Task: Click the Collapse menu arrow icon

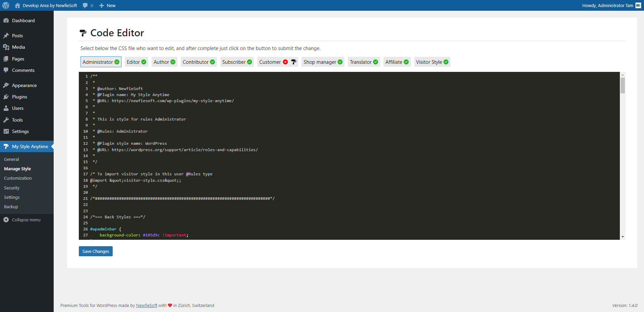Action: pyautogui.click(x=6, y=220)
